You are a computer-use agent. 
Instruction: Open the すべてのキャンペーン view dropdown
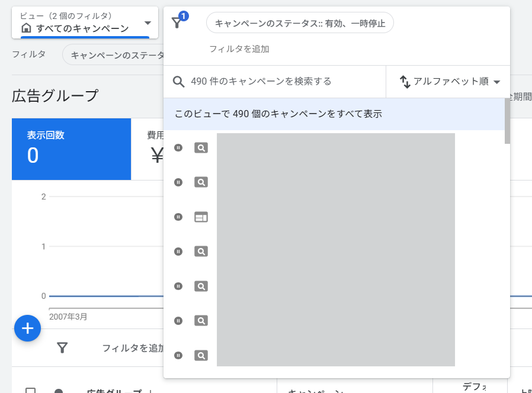coord(148,24)
